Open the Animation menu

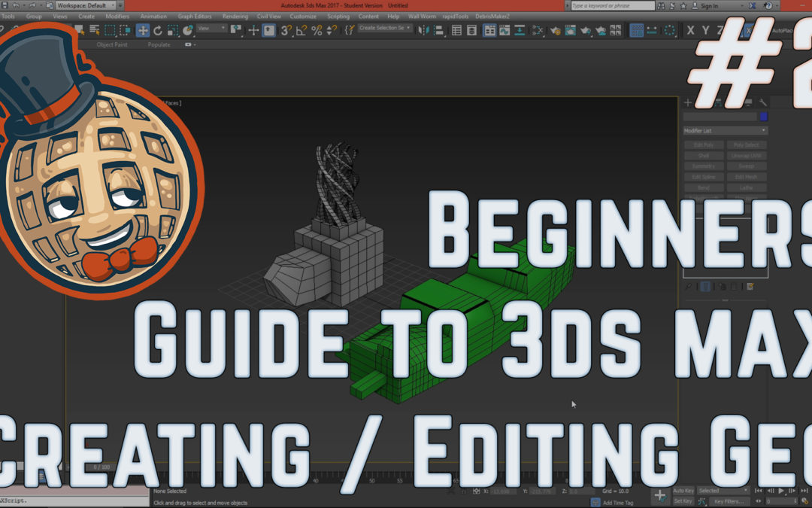154,16
